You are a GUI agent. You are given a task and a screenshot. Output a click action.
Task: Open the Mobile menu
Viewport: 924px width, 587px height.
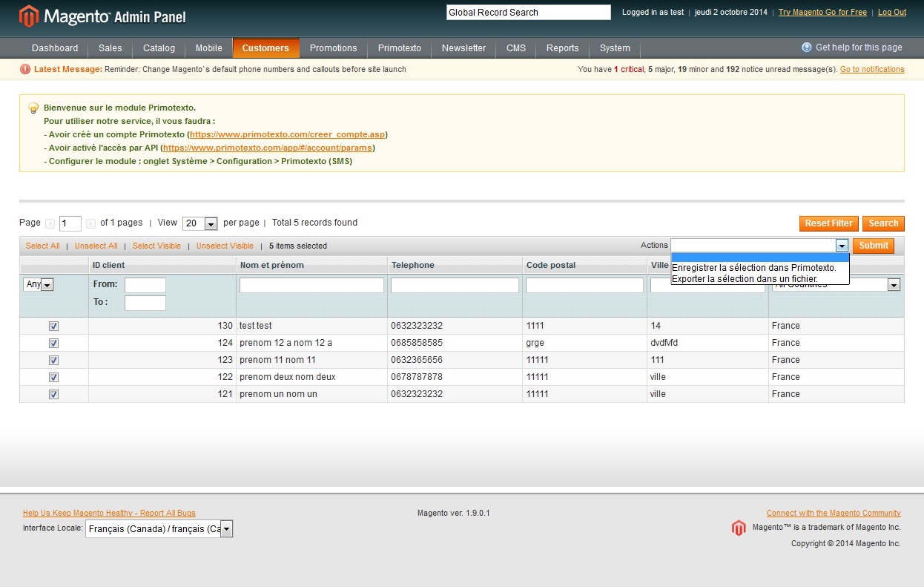point(208,48)
